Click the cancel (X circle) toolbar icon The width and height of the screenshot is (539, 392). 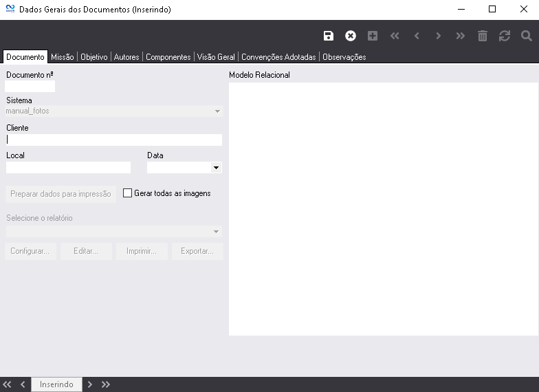click(x=351, y=36)
